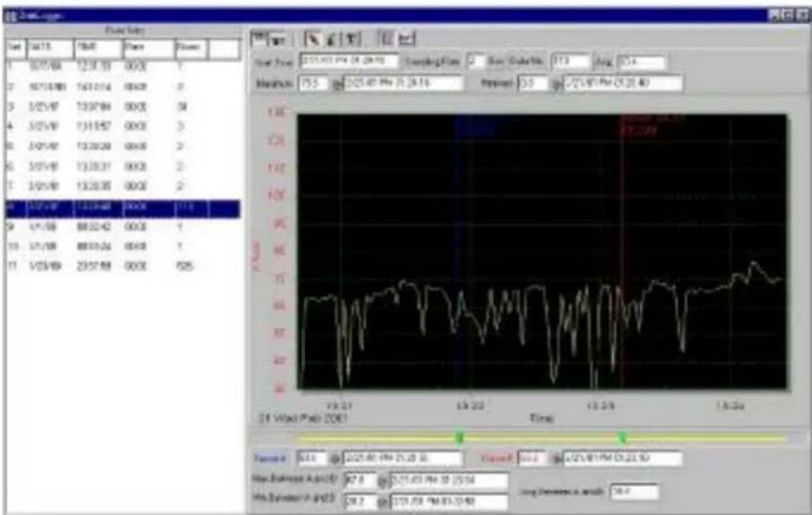Click the left green cursor A slider marker
Image resolution: width=812 pixels, height=515 pixels.
tap(459, 438)
